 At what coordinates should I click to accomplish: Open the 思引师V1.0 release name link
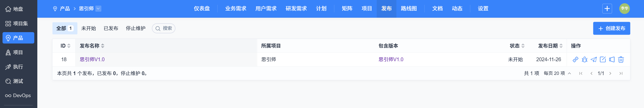(x=92, y=59)
